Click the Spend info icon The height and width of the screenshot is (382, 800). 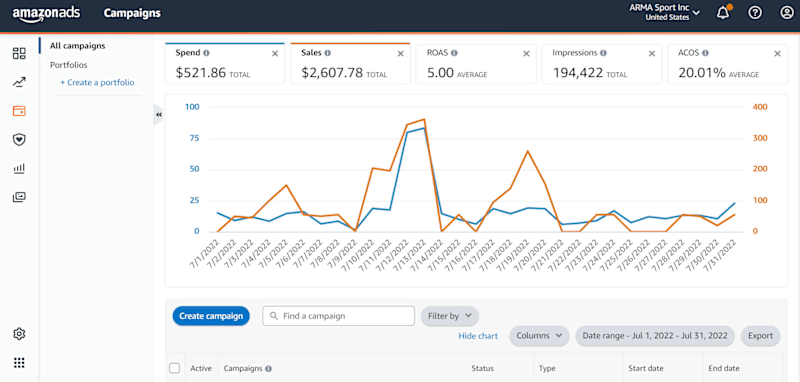(206, 53)
